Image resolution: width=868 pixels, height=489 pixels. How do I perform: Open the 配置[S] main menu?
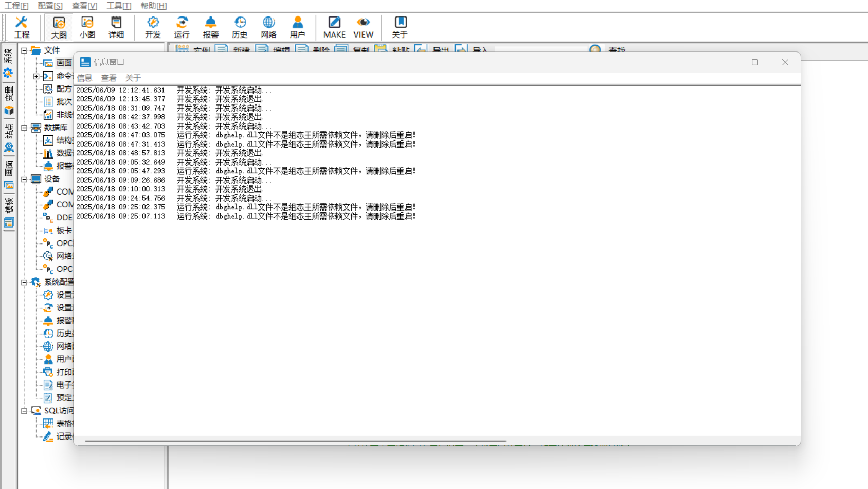point(50,6)
